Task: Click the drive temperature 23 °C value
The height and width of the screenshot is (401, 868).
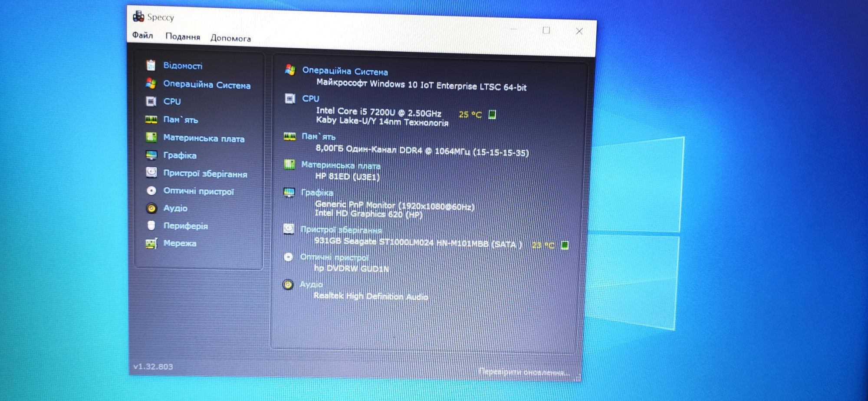Action: [x=543, y=245]
